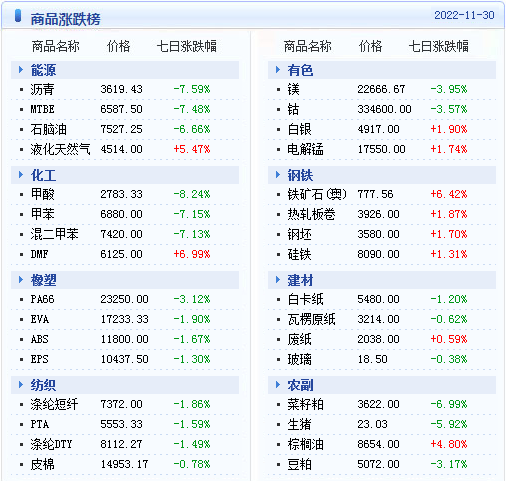Click the 钴 price 334600.00
The height and width of the screenshot is (481, 506).
tap(384, 109)
